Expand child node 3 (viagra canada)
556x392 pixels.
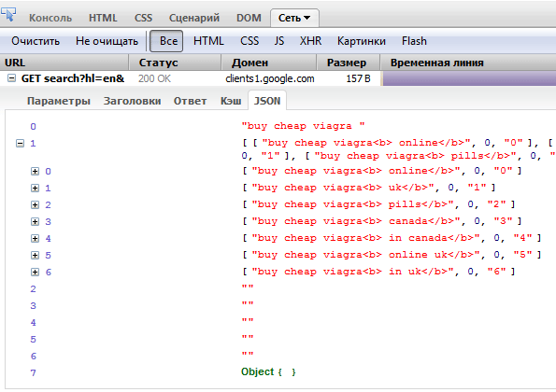click(35, 222)
